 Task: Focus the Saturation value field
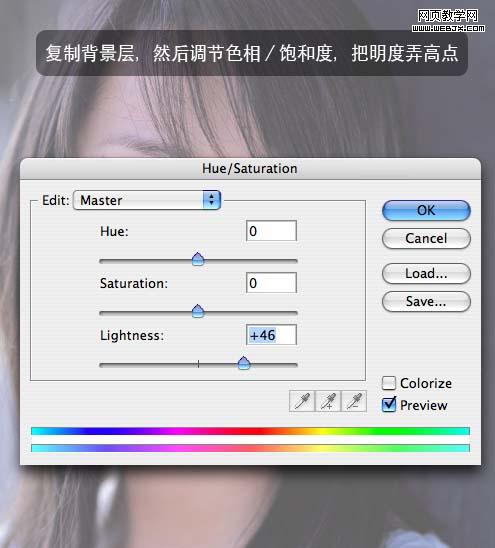271,283
